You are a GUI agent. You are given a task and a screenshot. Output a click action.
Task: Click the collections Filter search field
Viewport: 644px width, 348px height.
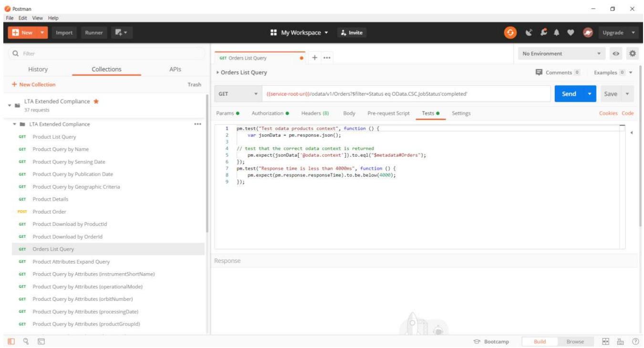pos(107,54)
